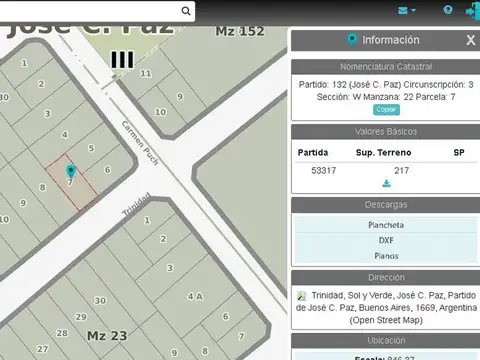Click the Descargas section header
The width and height of the screenshot is (480, 360).
click(x=386, y=205)
